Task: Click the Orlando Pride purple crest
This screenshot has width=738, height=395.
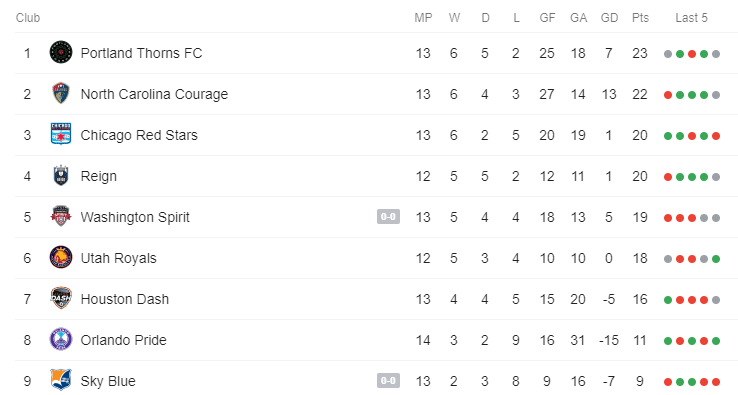Action: tap(61, 339)
